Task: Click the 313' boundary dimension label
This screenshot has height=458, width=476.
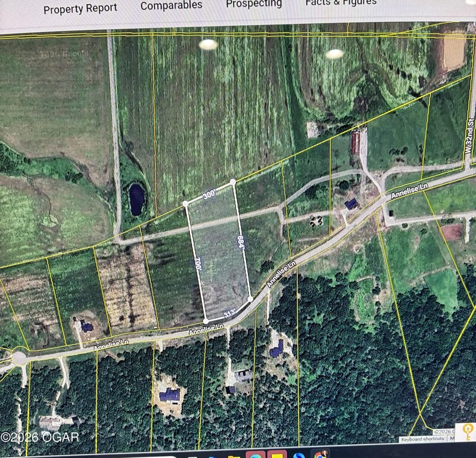Action: pyautogui.click(x=229, y=313)
